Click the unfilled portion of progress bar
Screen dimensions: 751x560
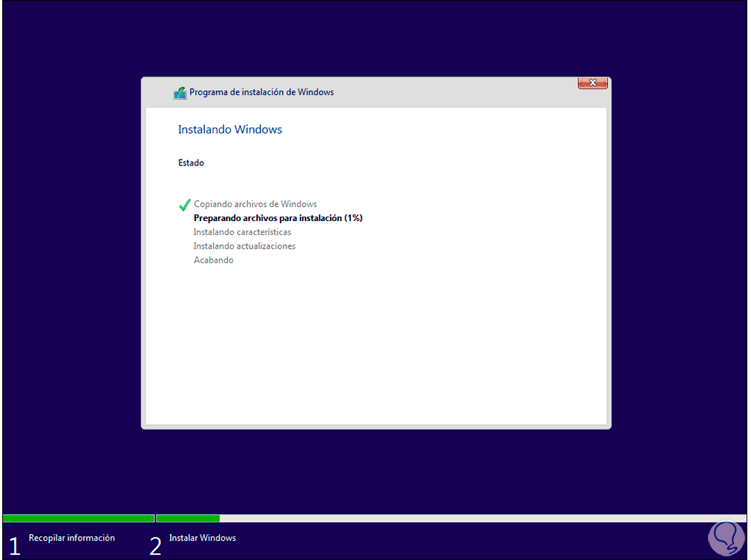pos(482,518)
